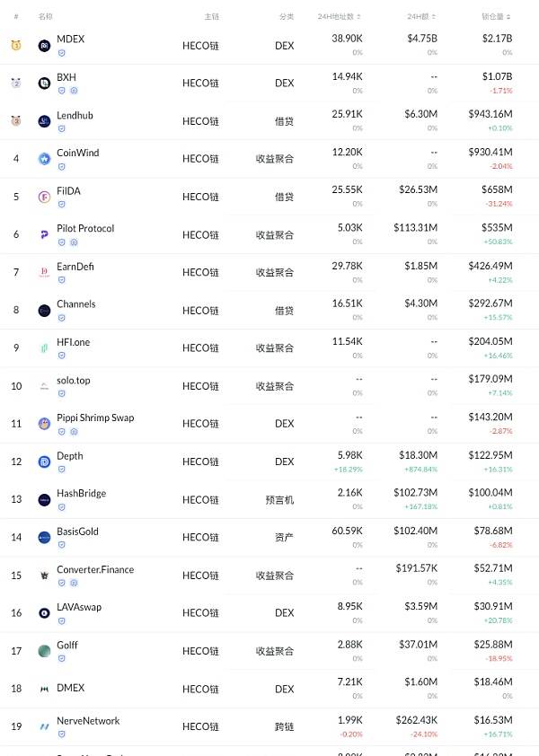The width and height of the screenshot is (539, 756).
Task: Select the FilDA circular logo
Action: [44, 197]
